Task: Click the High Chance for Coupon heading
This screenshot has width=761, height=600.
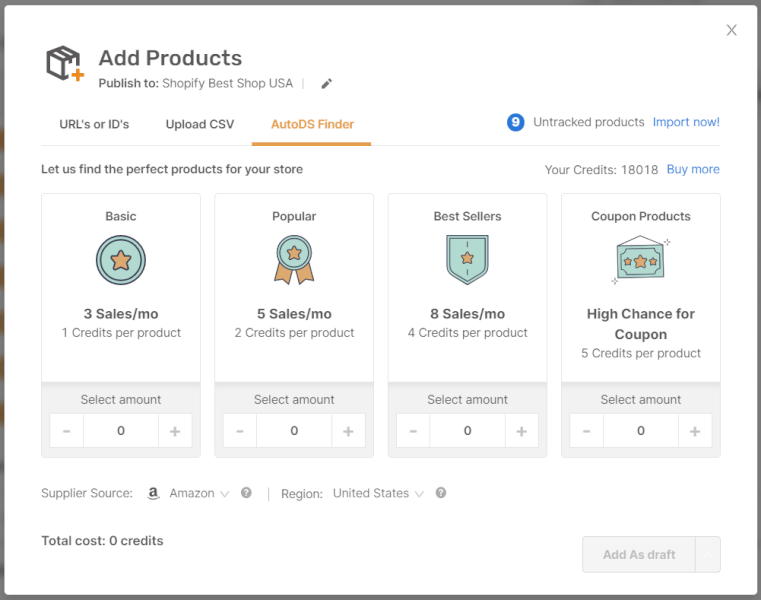Action: click(x=641, y=324)
